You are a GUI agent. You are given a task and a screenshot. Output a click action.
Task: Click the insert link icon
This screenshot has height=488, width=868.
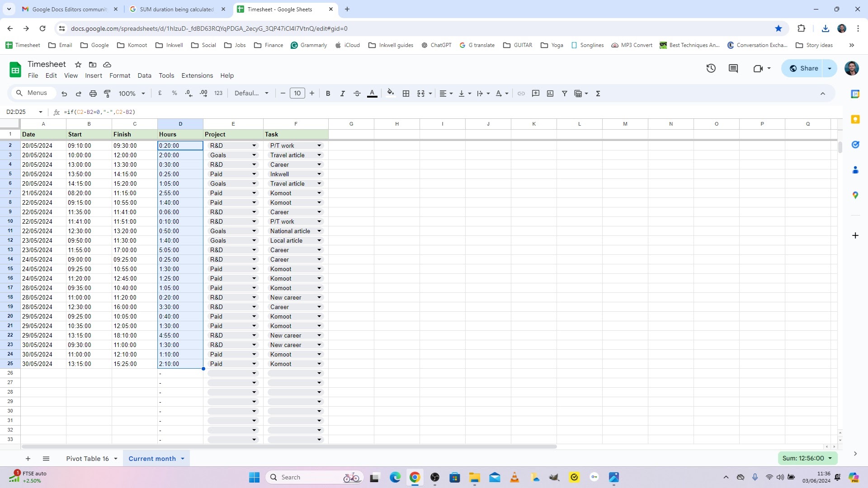[521, 94]
